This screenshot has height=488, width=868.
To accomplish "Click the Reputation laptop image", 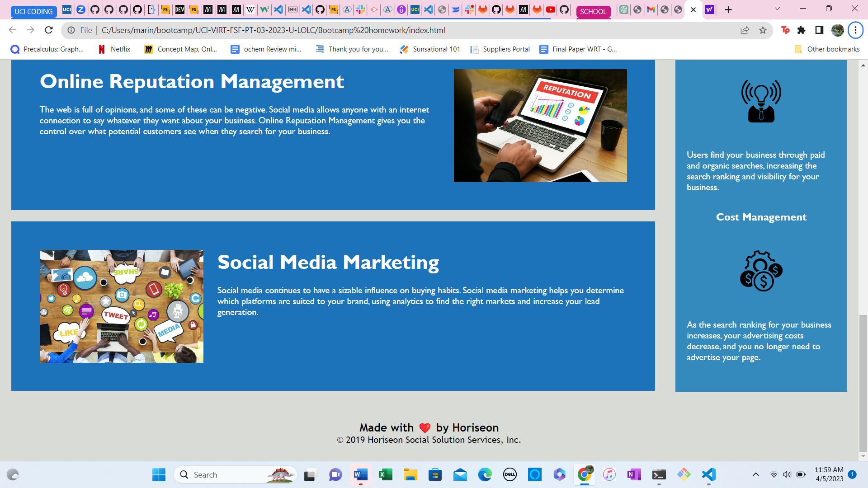I will pyautogui.click(x=540, y=126).
